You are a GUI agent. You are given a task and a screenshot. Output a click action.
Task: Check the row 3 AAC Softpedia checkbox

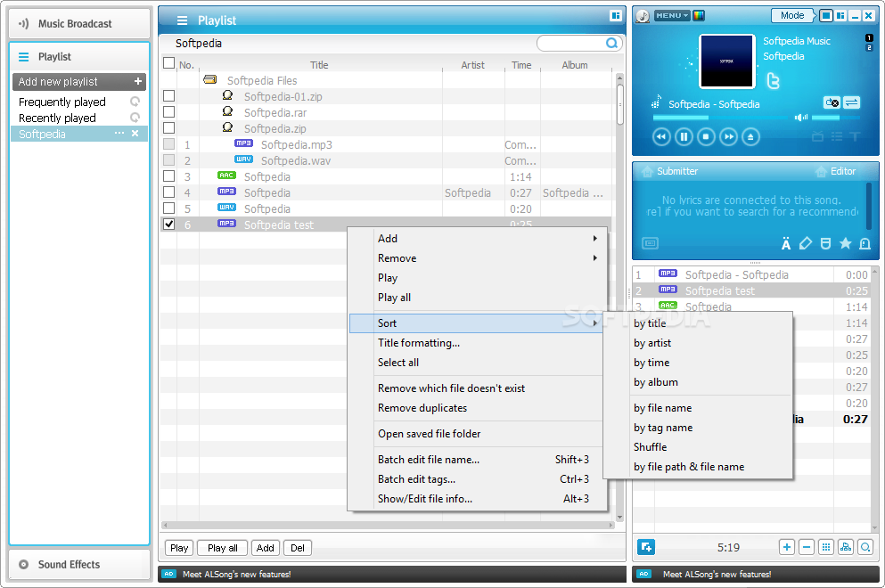[x=168, y=176]
